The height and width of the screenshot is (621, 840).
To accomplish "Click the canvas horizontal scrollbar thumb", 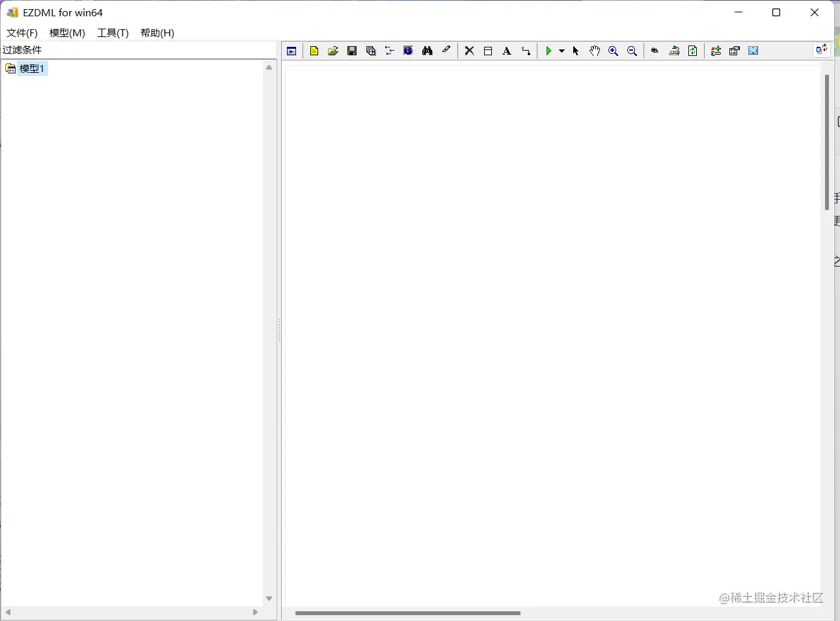I will (408, 613).
